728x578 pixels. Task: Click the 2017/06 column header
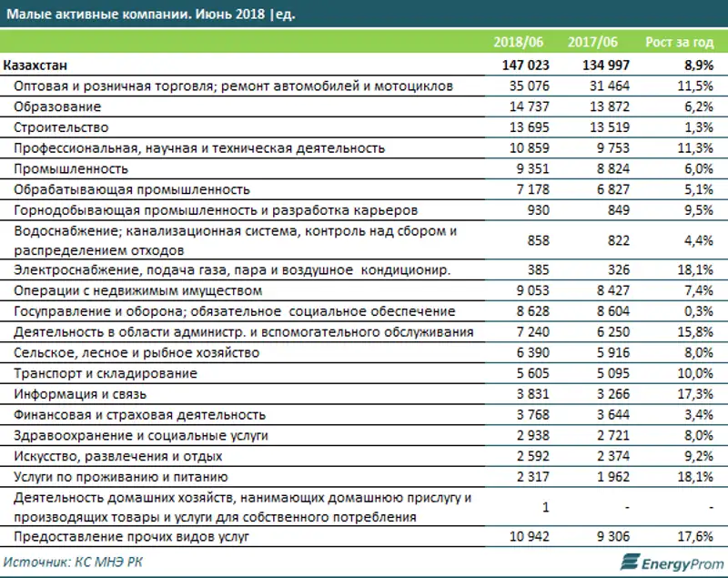591,42
